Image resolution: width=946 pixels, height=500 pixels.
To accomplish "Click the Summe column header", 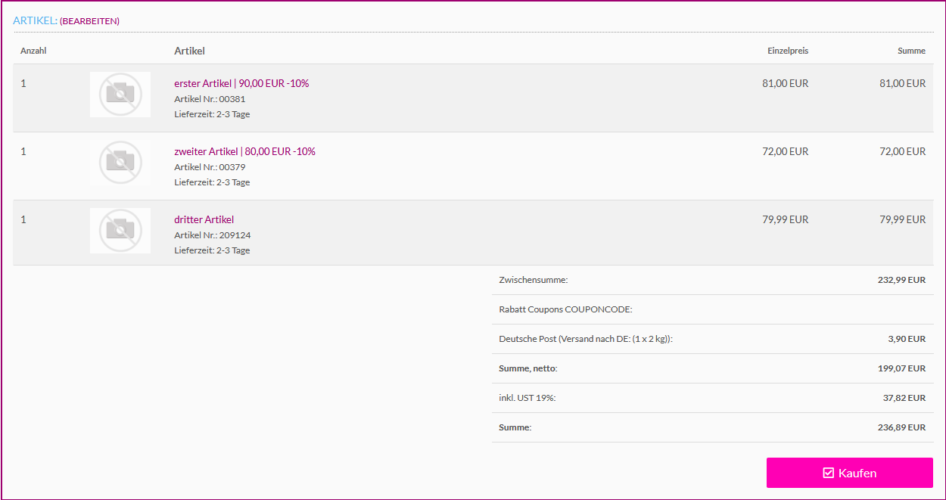I will tap(912, 51).
